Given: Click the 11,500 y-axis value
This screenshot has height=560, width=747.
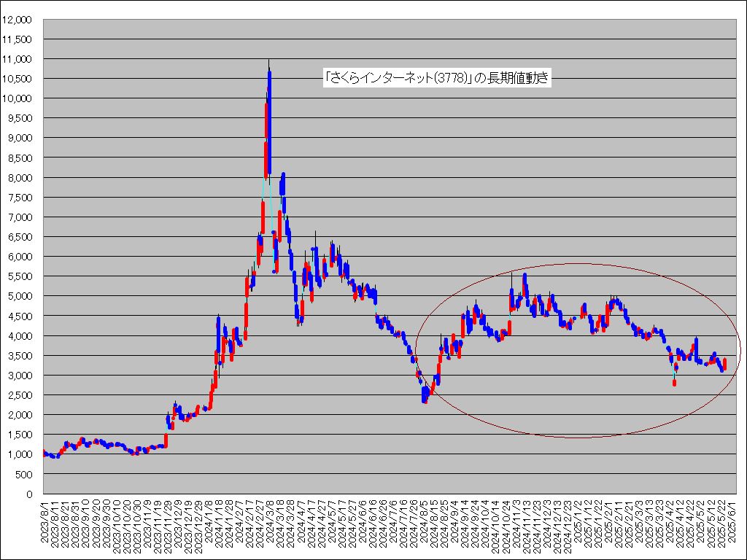Looking at the screenshot, I should click(17, 39).
